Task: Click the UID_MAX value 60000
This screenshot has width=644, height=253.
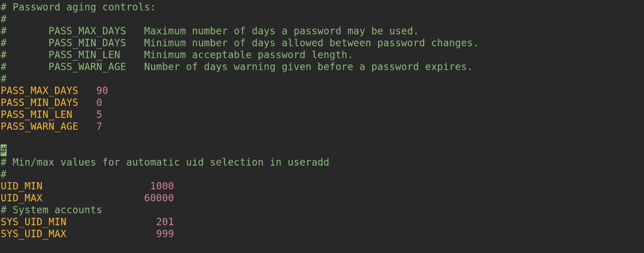Action: 159,198
